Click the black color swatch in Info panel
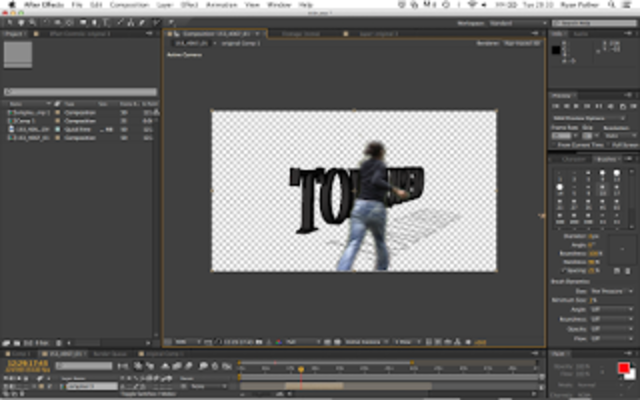 (556, 50)
